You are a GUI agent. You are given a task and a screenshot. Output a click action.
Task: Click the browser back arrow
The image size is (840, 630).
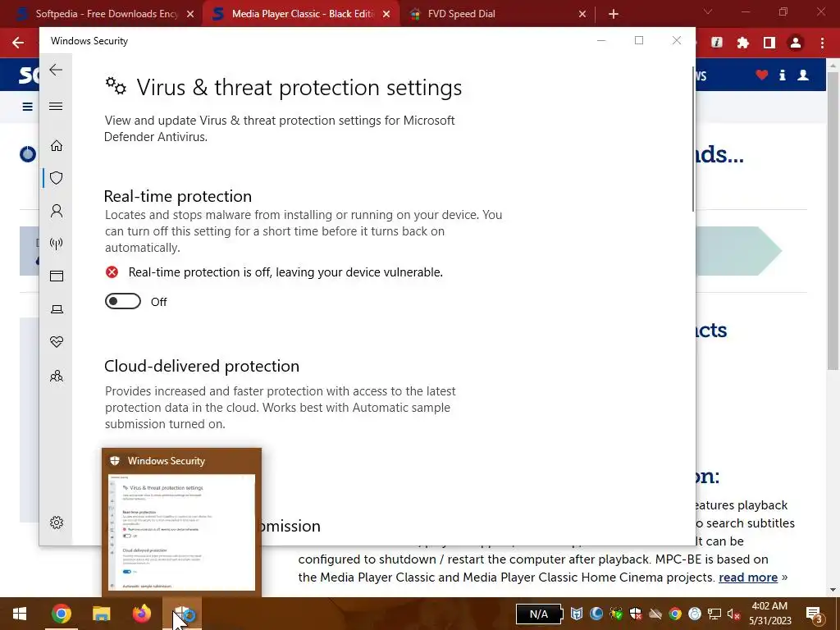coord(18,43)
